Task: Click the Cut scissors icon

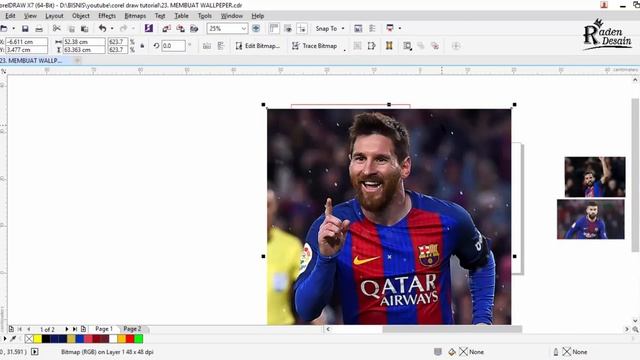Action: (x=57, y=28)
